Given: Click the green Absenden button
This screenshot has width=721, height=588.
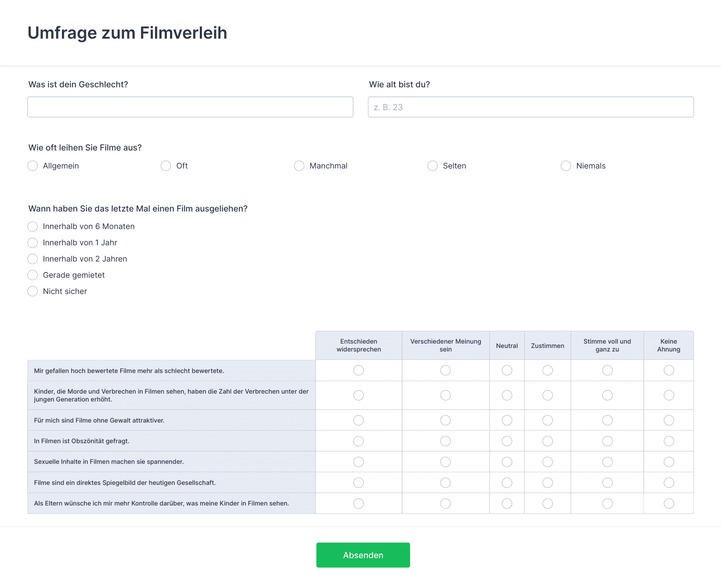Looking at the screenshot, I should [x=363, y=555].
